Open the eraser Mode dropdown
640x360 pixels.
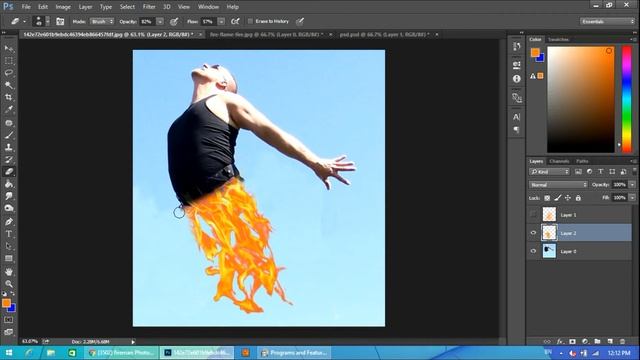coord(102,21)
